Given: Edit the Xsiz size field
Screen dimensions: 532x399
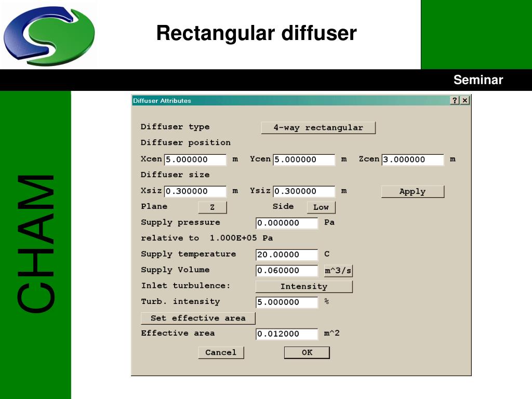Looking at the screenshot, I should [x=195, y=191].
